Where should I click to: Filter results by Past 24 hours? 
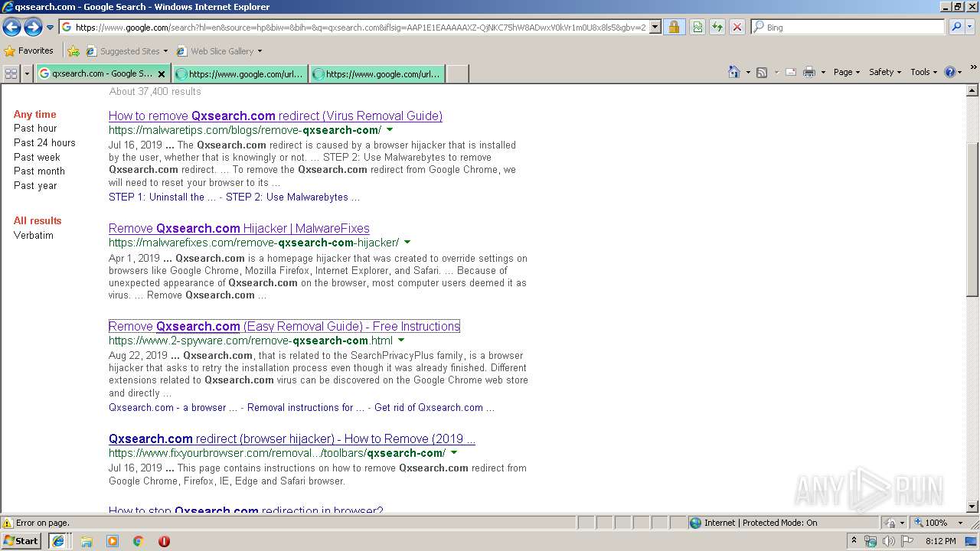tap(44, 142)
